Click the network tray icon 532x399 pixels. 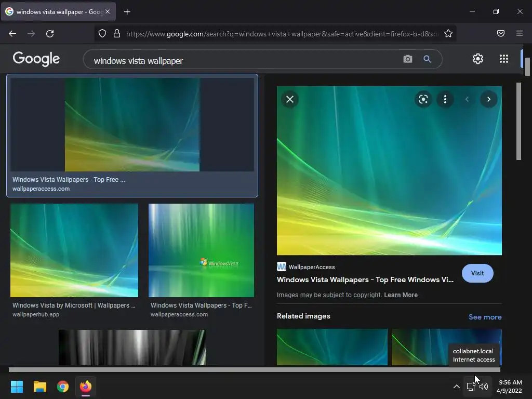coord(471,387)
